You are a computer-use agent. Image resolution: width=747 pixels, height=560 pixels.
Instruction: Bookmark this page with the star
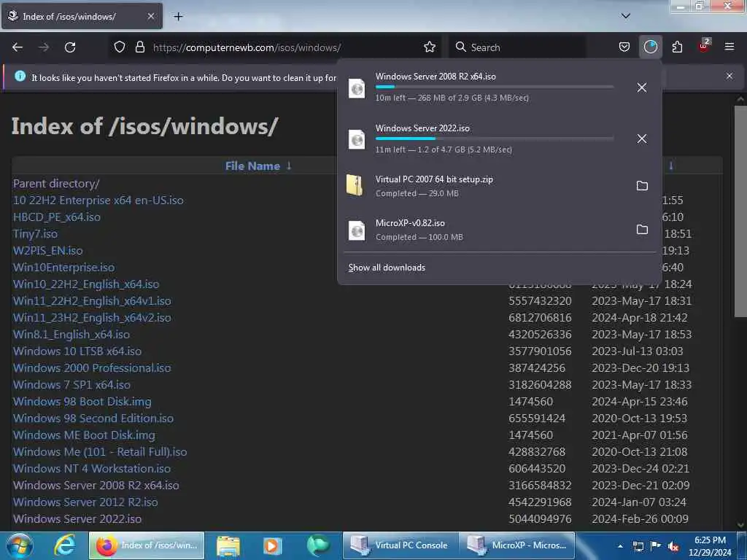point(429,47)
